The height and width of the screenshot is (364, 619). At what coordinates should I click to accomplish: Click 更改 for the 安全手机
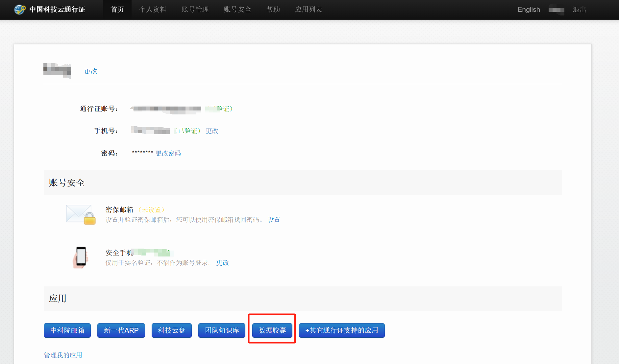223,263
